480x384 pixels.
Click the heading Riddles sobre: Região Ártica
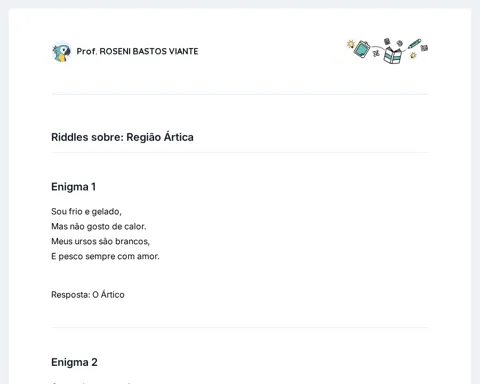pos(122,137)
